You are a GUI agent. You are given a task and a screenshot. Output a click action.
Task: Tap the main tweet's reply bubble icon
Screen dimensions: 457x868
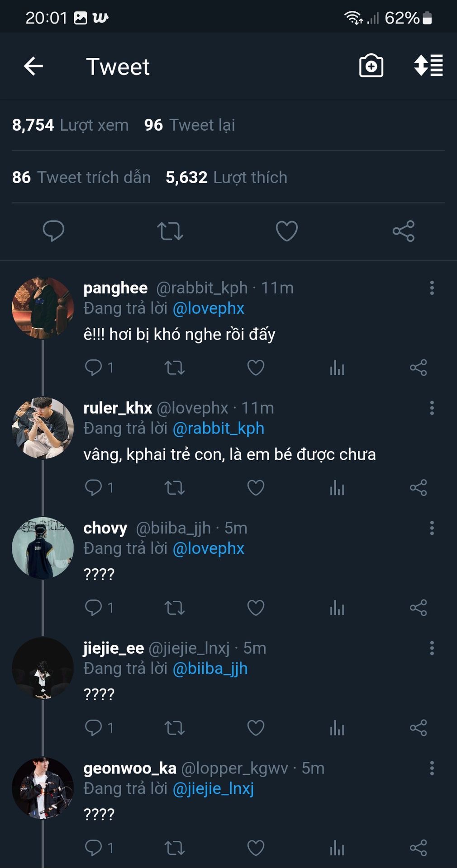(x=53, y=231)
